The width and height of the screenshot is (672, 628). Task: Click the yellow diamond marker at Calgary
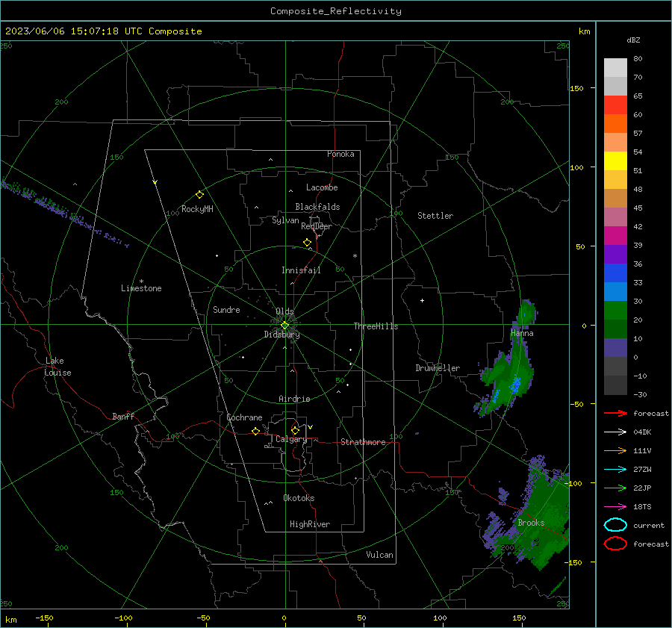(295, 430)
